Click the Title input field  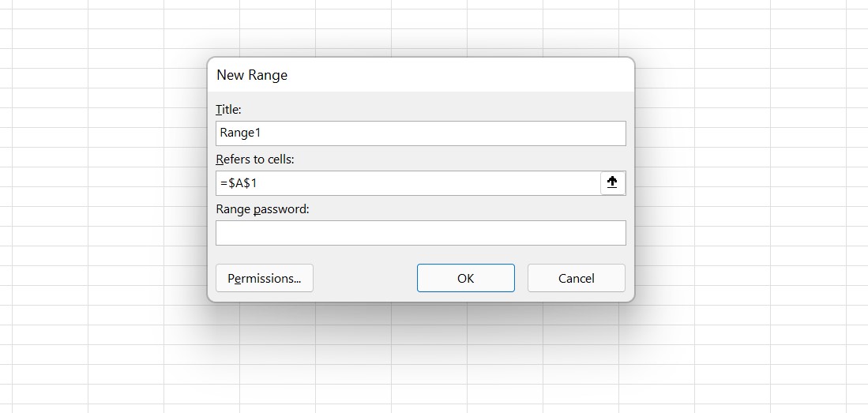(421, 133)
